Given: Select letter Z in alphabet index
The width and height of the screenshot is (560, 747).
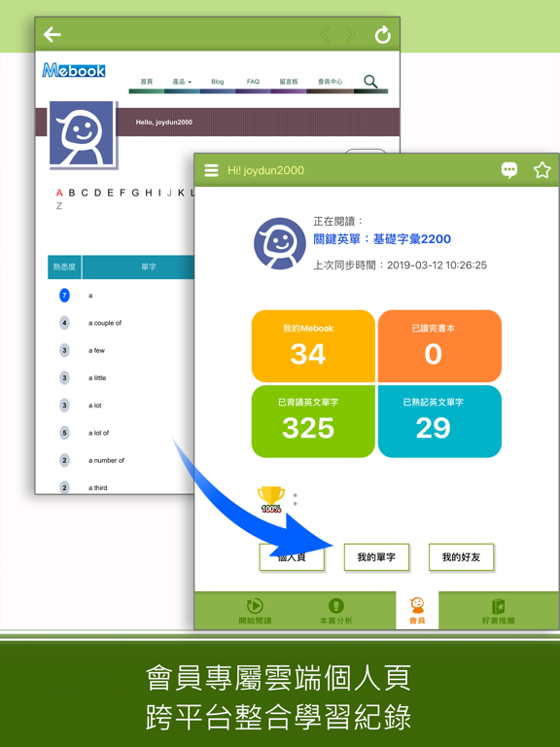Looking at the screenshot, I should click(59, 206).
